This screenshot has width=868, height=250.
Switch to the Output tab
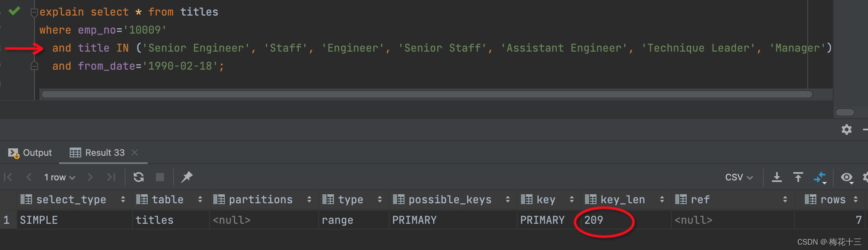click(30, 153)
